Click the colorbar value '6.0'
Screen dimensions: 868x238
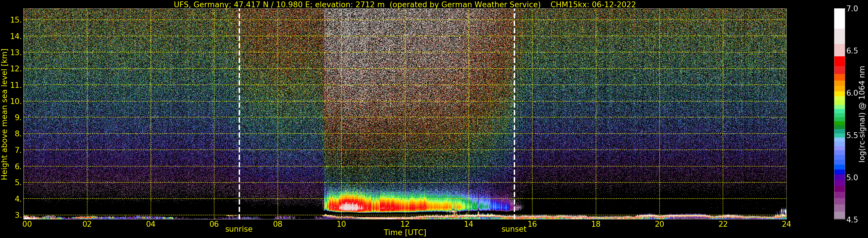pyautogui.click(x=852, y=93)
